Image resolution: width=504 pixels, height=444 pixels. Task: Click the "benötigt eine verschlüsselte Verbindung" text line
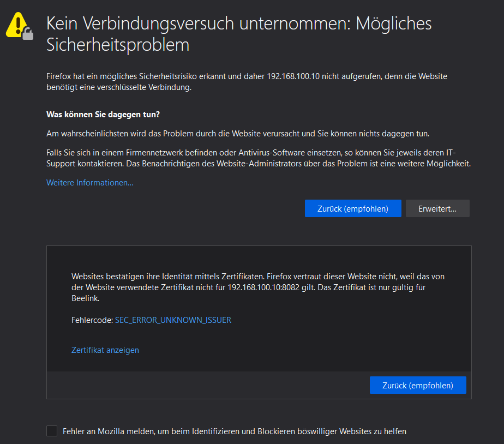[x=119, y=87]
